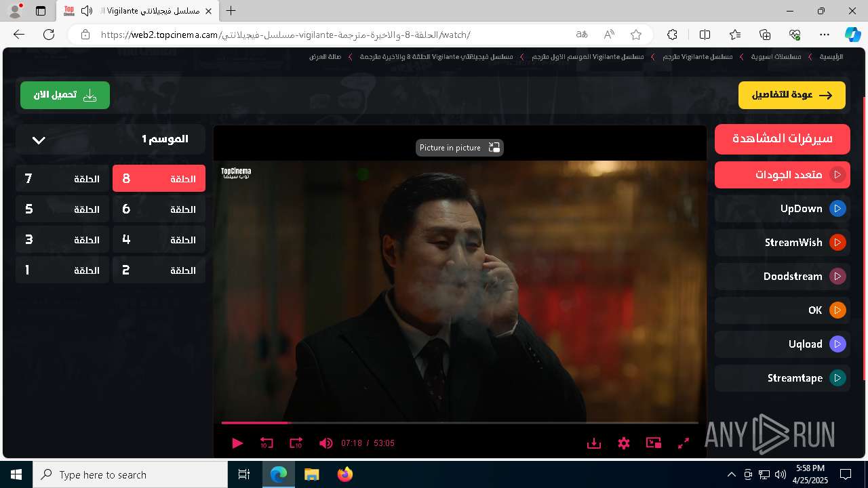Enter fullscreen mode in the player
The image size is (868, 488).
pos(684,443)
